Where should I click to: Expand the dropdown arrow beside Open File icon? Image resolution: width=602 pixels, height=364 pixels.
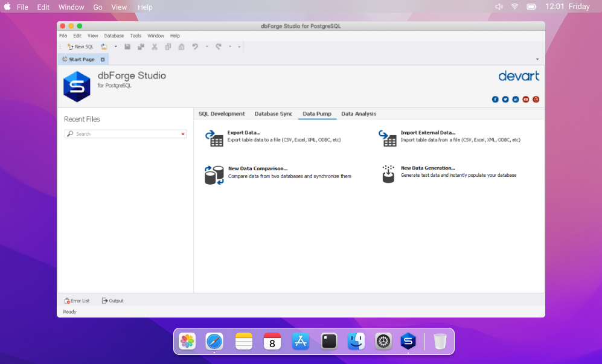click(115, 47)
